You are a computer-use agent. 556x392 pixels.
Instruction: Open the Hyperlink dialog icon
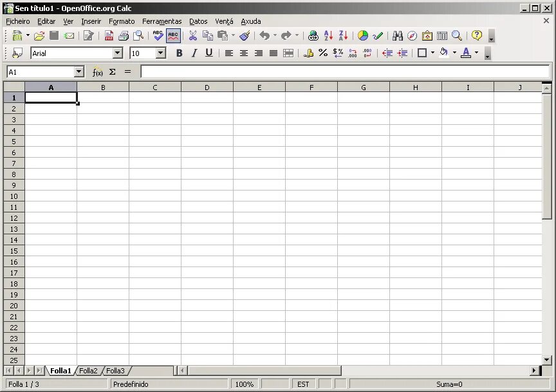tap(313, 35)
